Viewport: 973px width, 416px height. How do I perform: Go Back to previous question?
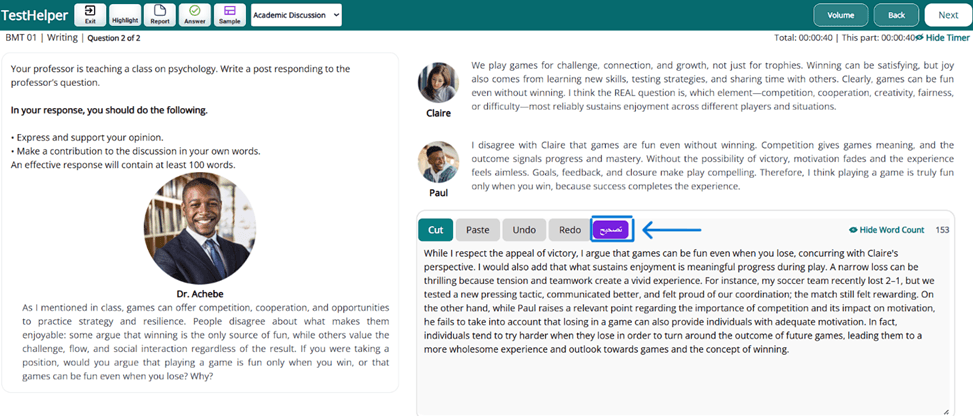pyautogui.click(x=896, y=15)
